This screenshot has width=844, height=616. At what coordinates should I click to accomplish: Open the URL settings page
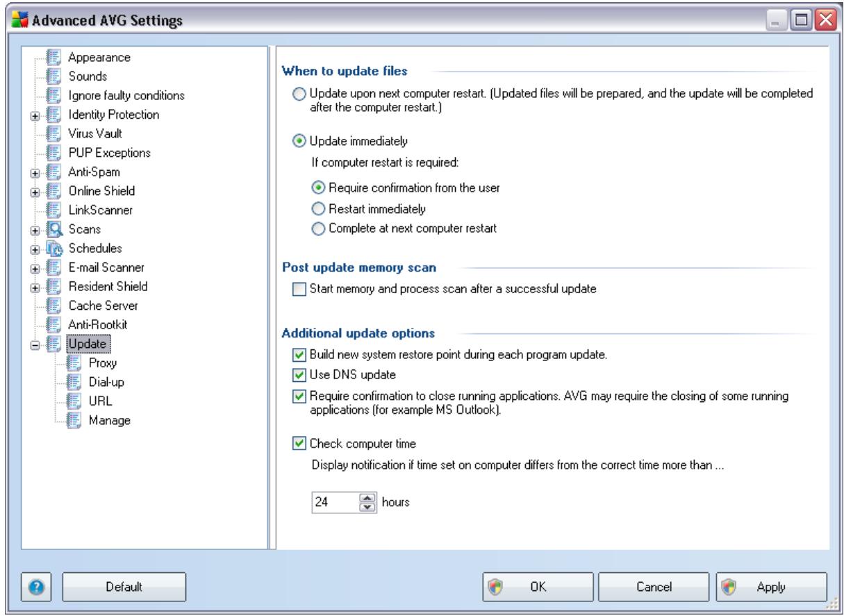(x=99, y=401)
